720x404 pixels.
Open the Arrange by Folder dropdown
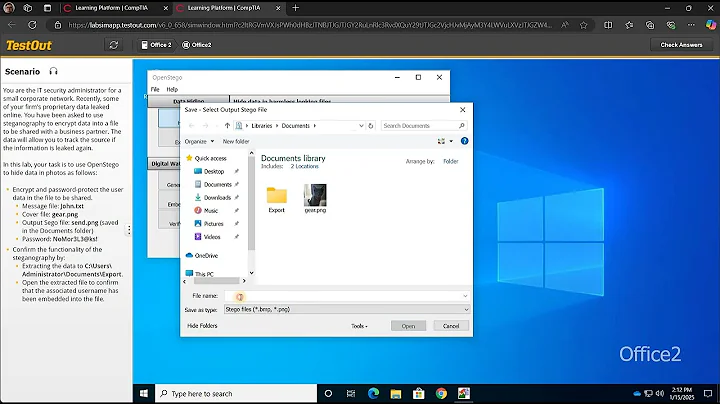451,161
